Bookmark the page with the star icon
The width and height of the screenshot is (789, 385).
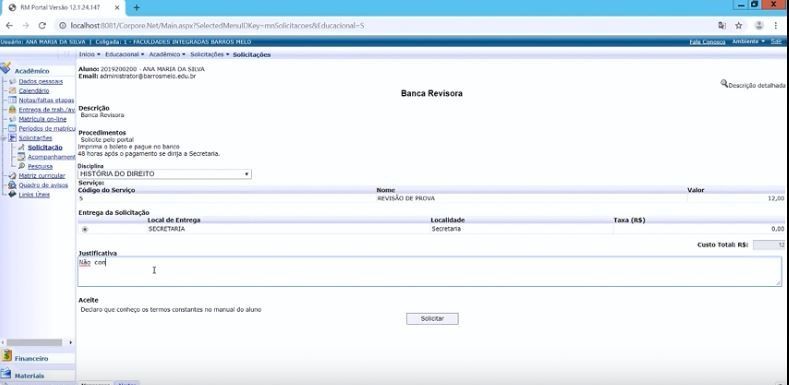pyautogui.click(x=738, y=25)
